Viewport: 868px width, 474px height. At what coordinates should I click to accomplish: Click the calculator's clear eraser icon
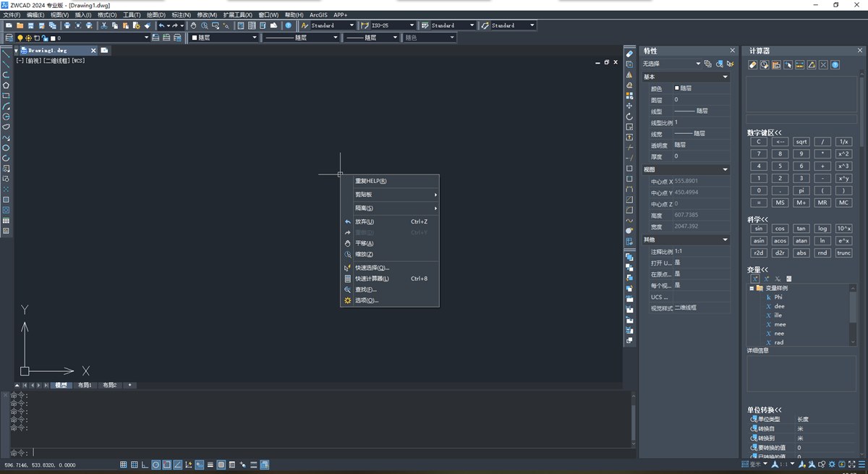752,65
